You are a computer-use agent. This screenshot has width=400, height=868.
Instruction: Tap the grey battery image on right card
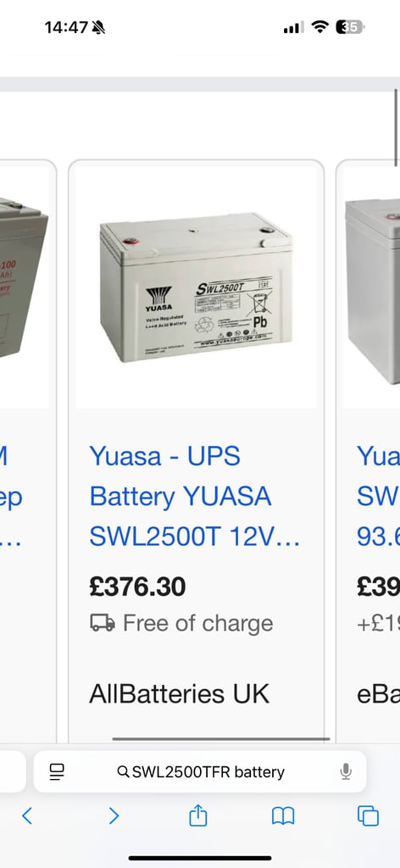[372, 292]
